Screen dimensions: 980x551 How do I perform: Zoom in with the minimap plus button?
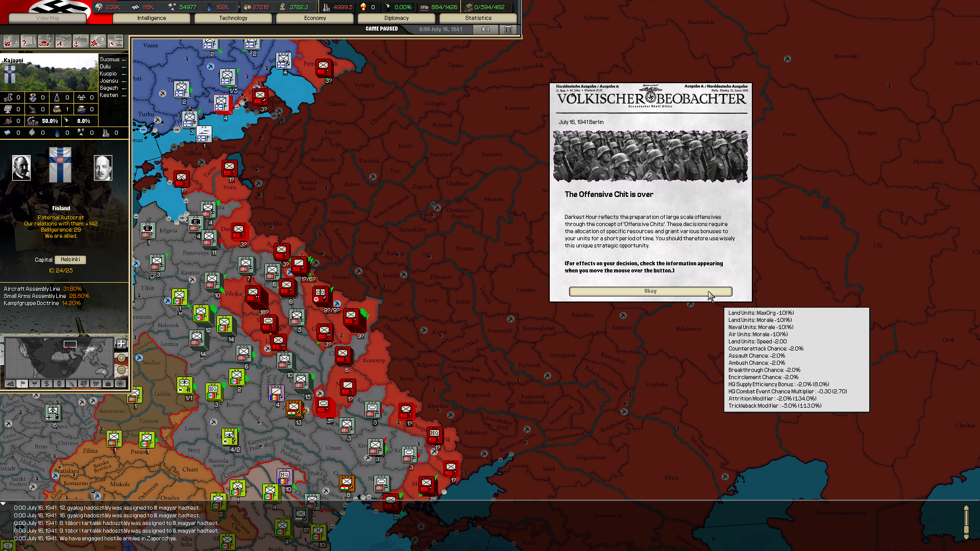point(121,358)
